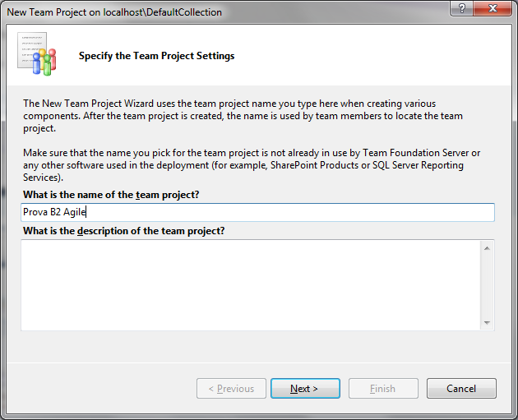Click the disabled Finish button

[383, 388]
